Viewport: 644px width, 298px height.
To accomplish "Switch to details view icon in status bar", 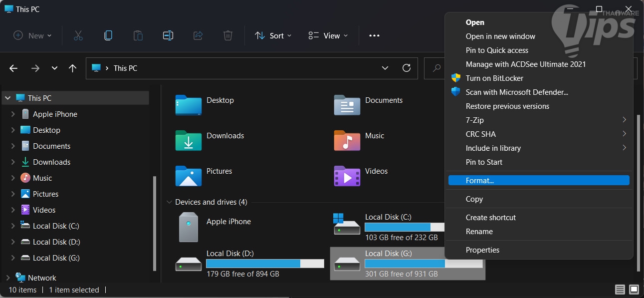I will point(620,290).
